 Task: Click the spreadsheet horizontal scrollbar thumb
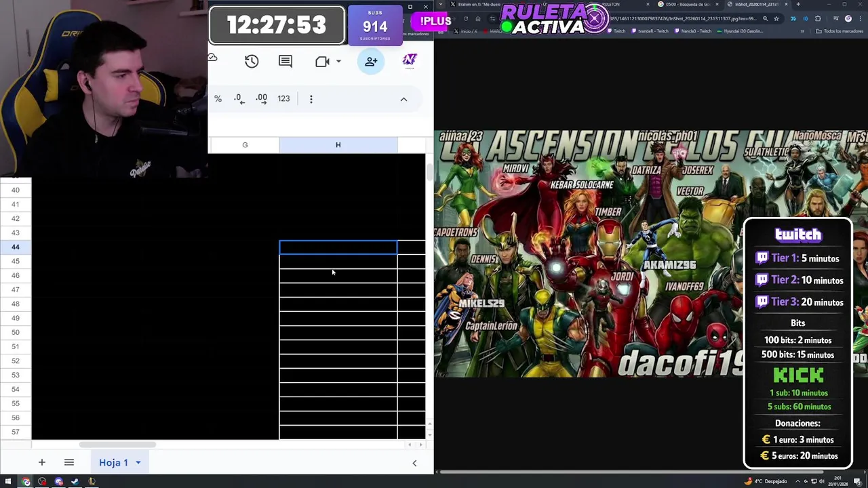coord(117,445)
